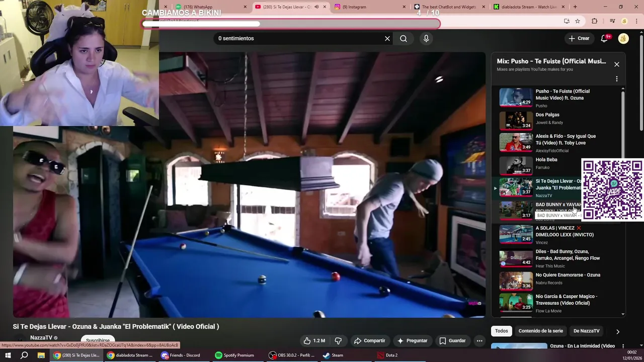Open options for Ozuna - En La Intimidad
Viewport: 644px width, 362px height.
coord(623,346)
